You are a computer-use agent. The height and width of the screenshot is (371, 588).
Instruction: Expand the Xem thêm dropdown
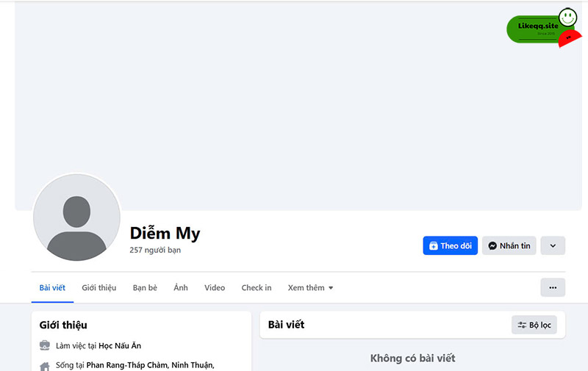coord(310,288)
